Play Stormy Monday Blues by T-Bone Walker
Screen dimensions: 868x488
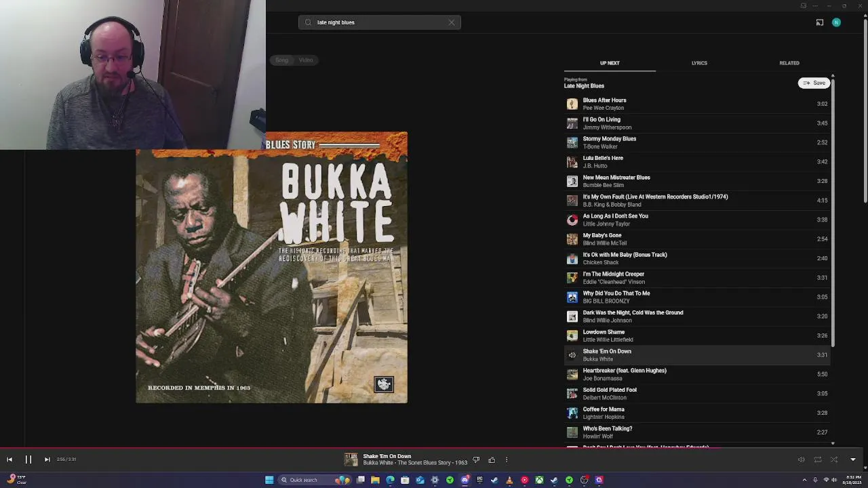pos(697,142)
